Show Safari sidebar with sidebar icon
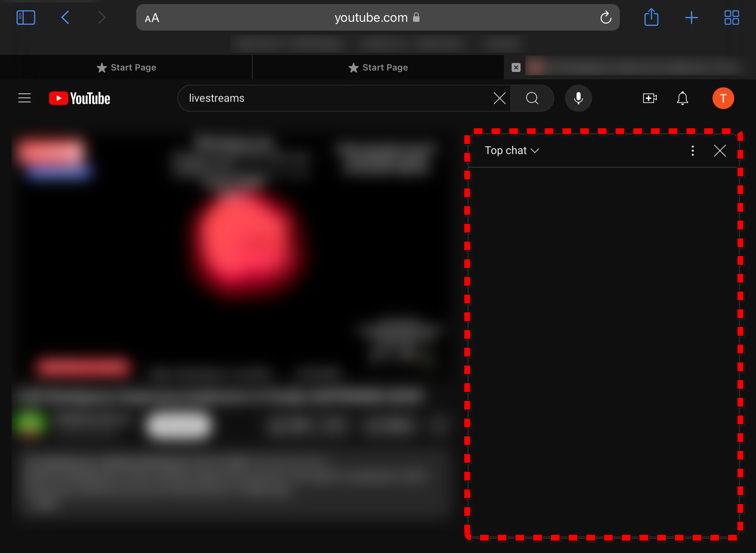This screenshot has width=756, height=553. tap(25, 17)
